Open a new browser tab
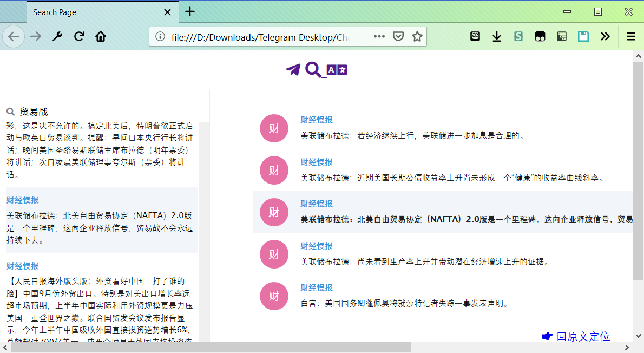 (189, 12)
